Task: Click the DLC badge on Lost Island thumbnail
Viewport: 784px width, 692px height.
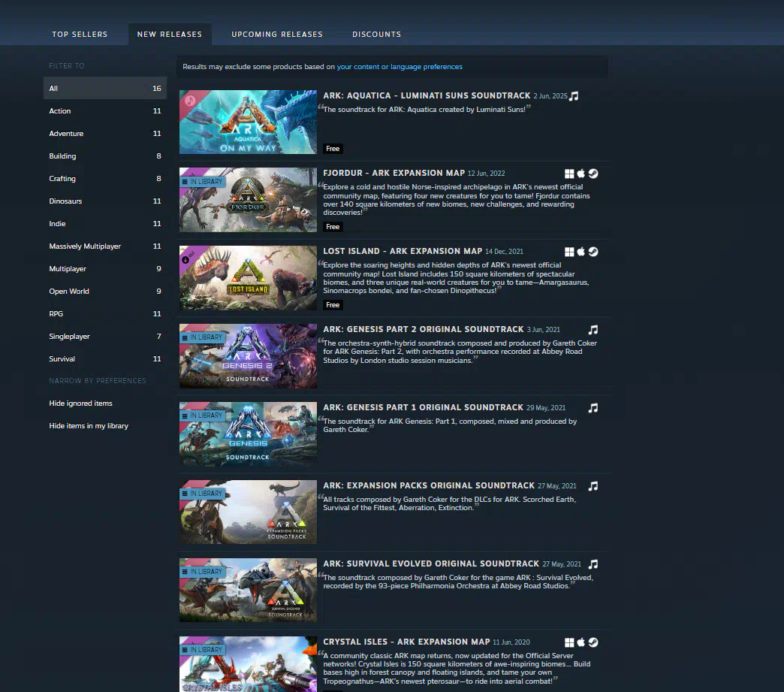Action: pyautogui.click(x=188, y=258)
